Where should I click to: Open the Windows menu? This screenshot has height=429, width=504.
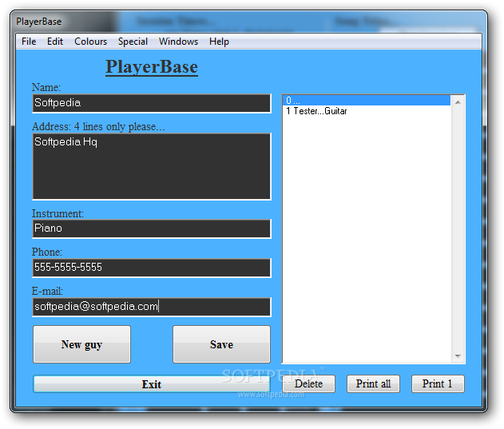[178, 42]
